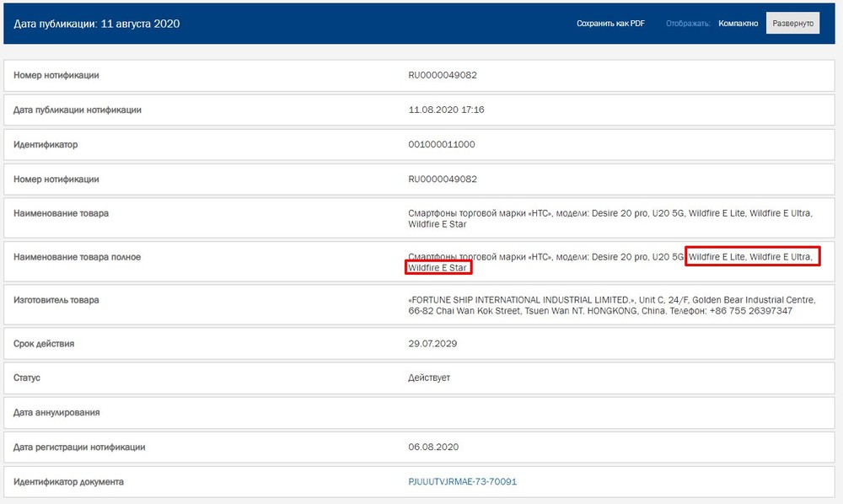843x504 pixels.
Task: Click 'Дата регистрации нотификации' label
Action: [x=79, y=447]
